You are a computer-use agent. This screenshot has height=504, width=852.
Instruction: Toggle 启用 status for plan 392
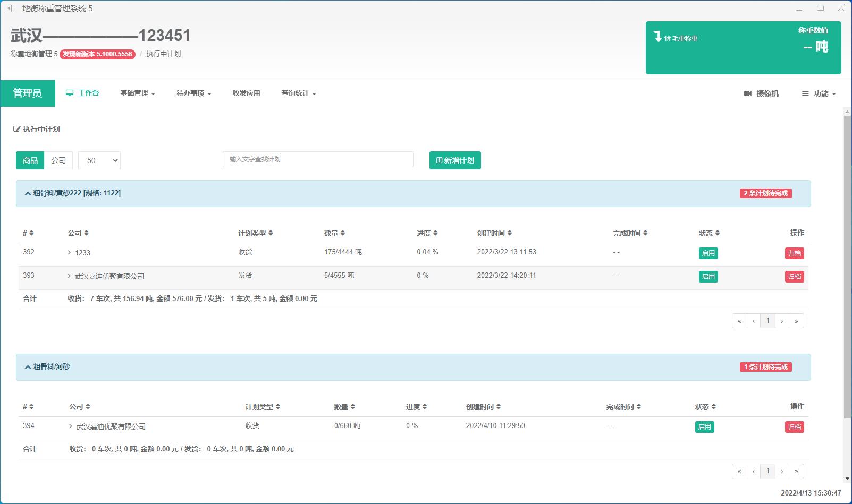708,253
